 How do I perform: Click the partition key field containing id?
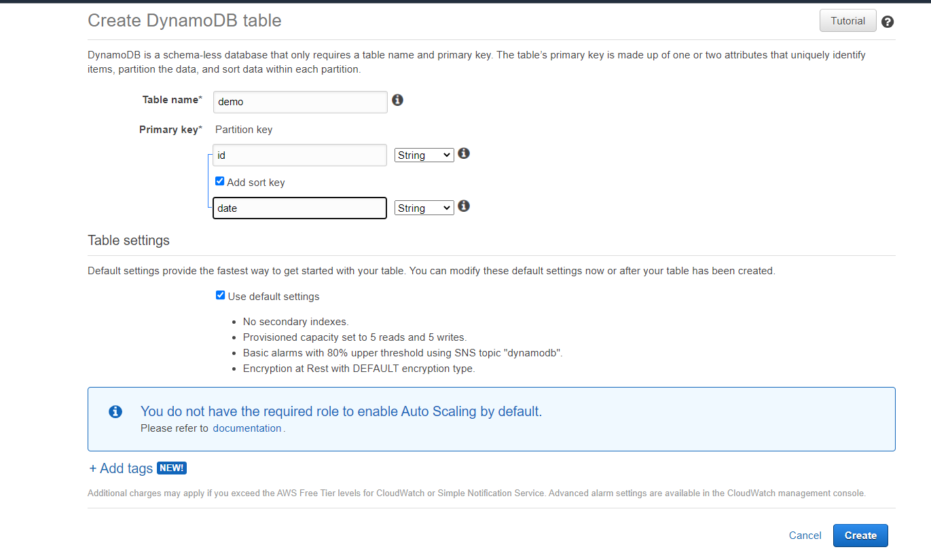(x=299, y=155)
